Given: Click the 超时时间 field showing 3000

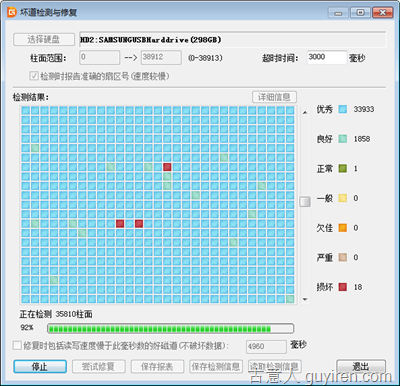Looking at the screenshot, I should 327,57.
